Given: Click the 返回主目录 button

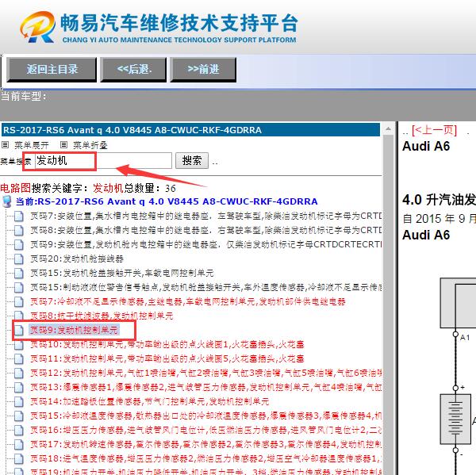Looking at the screenshot, I should (52, 70).
